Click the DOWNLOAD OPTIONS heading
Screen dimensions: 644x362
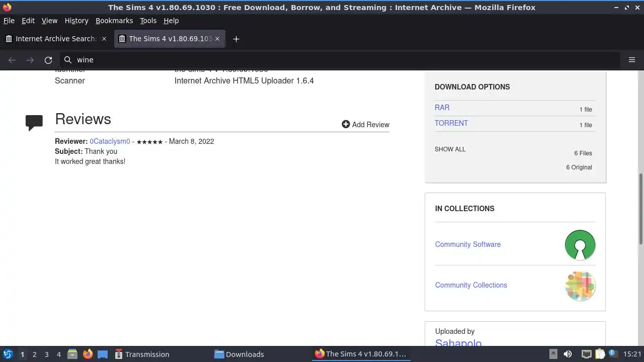472,87
